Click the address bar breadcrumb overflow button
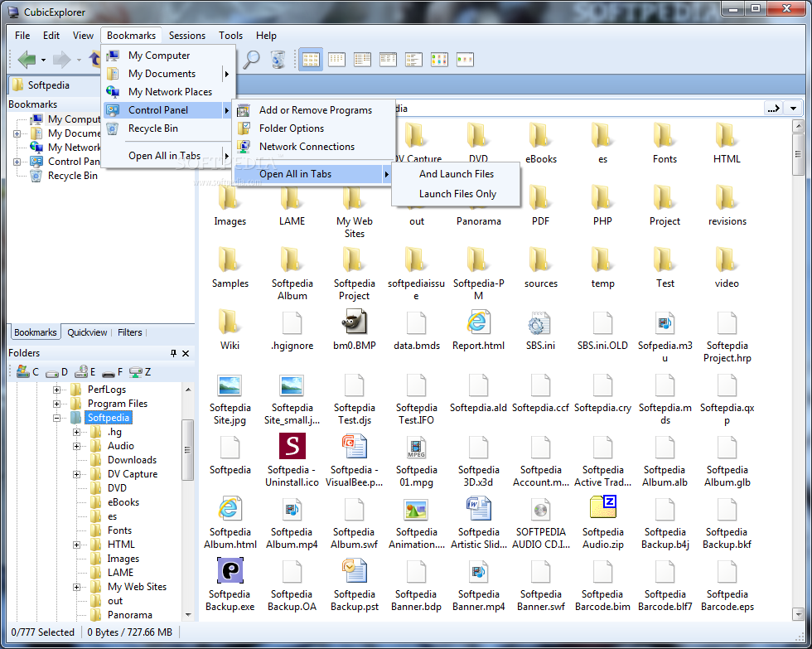The width and height of the screenshot is (812, 649). 773,109
